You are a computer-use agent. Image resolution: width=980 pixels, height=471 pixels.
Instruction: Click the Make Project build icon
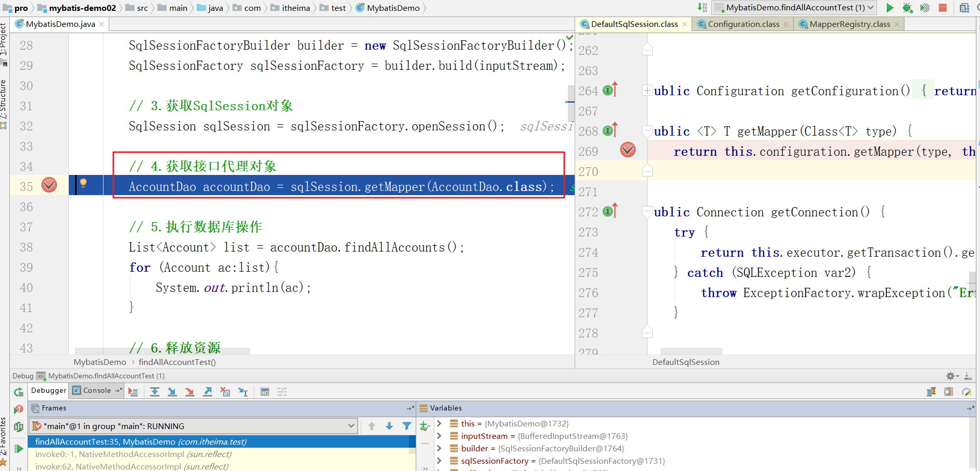click(702, 7)
